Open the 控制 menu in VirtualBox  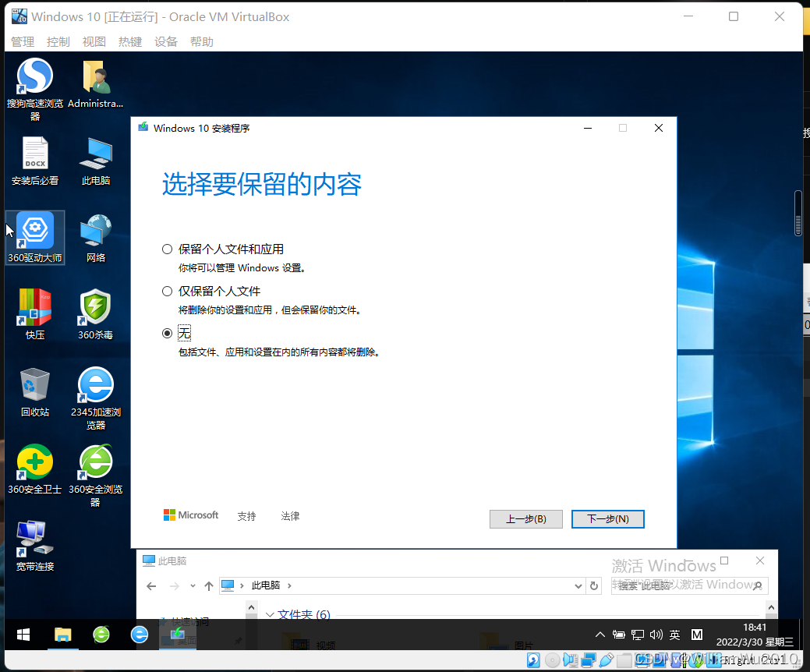[58, 42]
